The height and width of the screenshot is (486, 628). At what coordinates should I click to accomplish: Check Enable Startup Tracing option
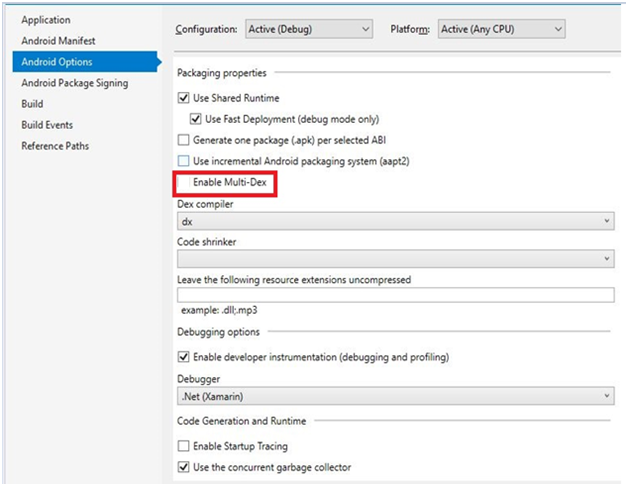[x=183, y=446]
